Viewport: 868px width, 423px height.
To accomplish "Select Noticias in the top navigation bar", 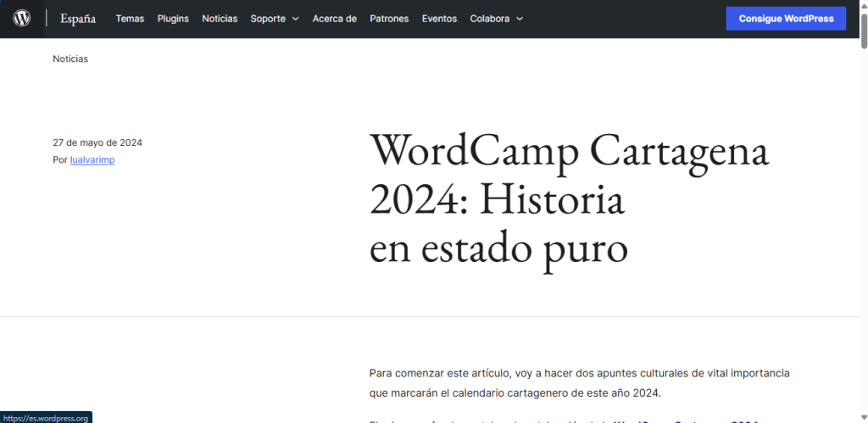I will (220, 19).
